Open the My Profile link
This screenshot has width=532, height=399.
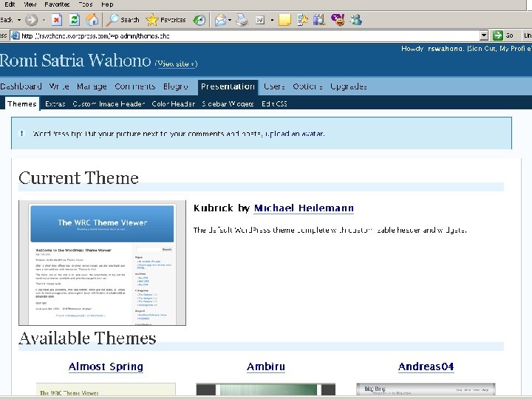coord(516,49)
